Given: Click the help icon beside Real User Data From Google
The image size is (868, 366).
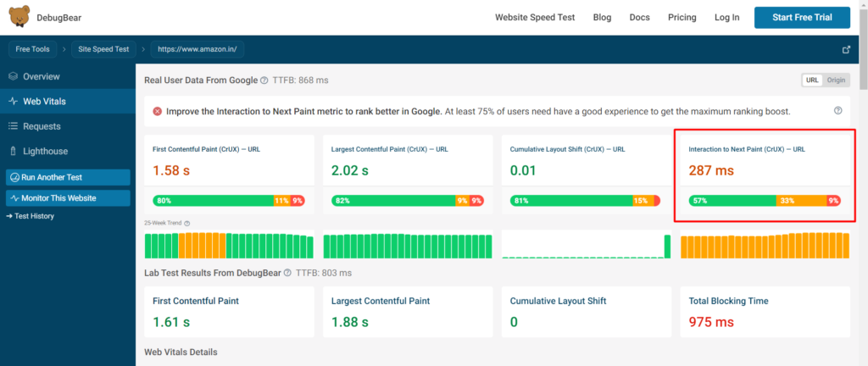Looking at the screenshot, I should (264, 80).
